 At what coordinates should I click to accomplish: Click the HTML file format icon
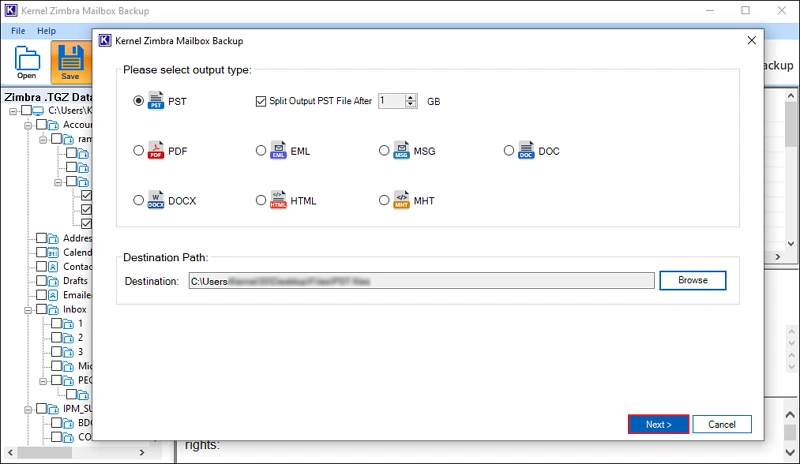click(279, 200)
